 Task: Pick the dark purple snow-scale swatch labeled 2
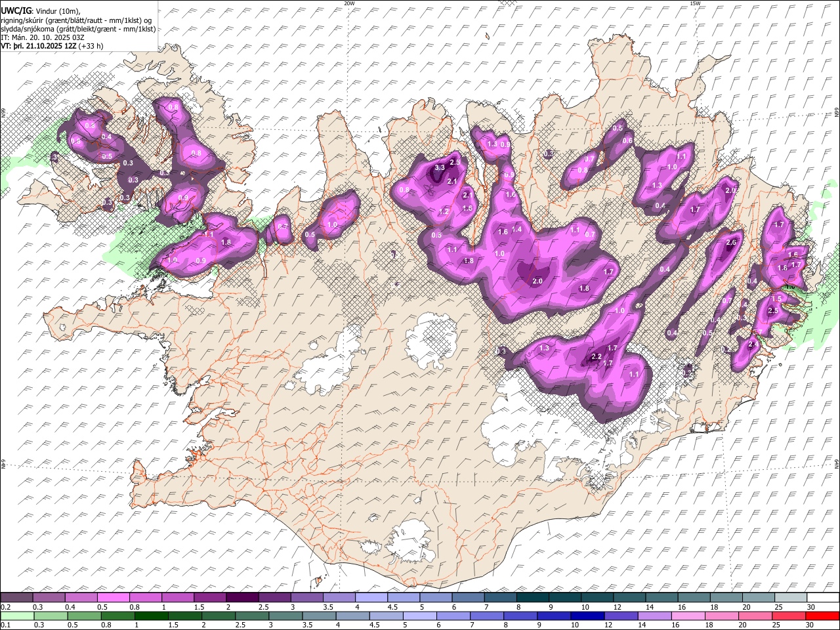click(x=242, y=597)
